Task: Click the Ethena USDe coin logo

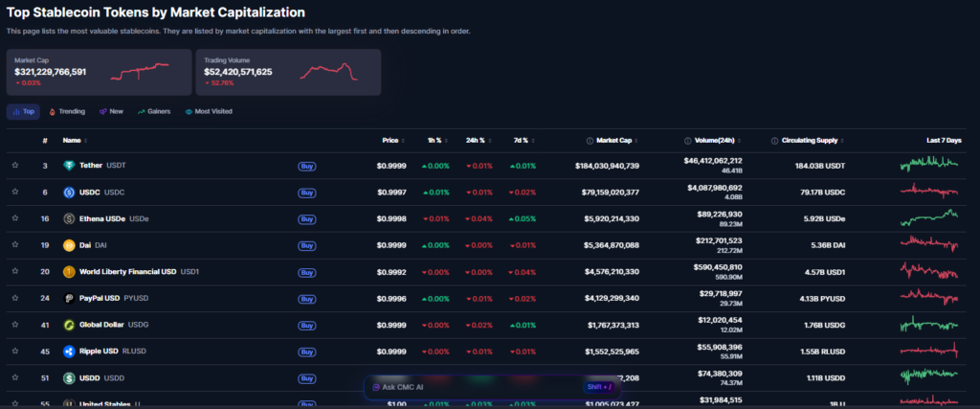Action: pos(69,218)
